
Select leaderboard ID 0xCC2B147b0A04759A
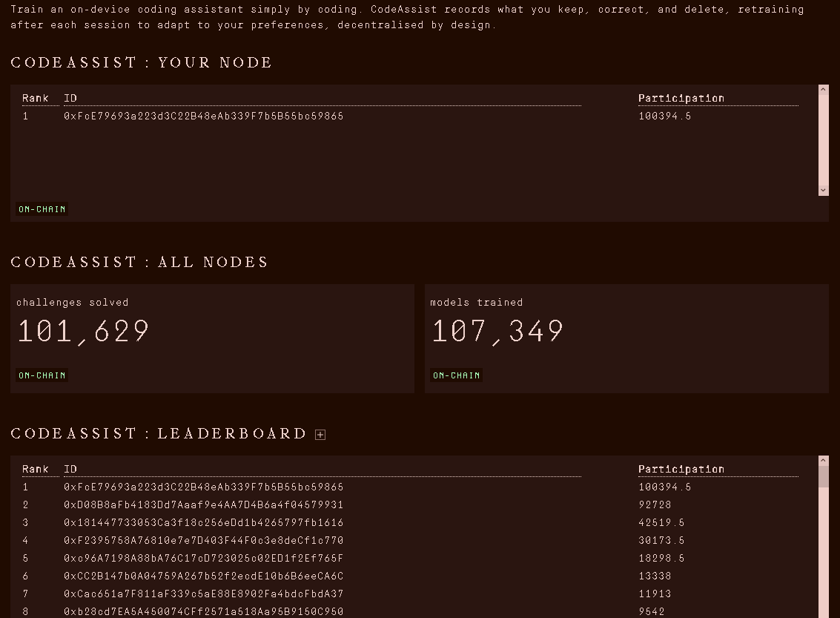point(204,576)
